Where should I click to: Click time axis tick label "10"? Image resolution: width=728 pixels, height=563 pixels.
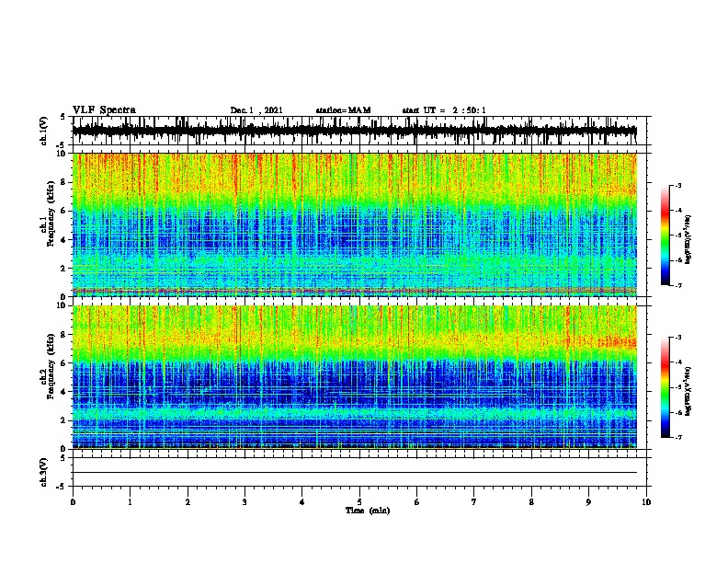(646, 502)
